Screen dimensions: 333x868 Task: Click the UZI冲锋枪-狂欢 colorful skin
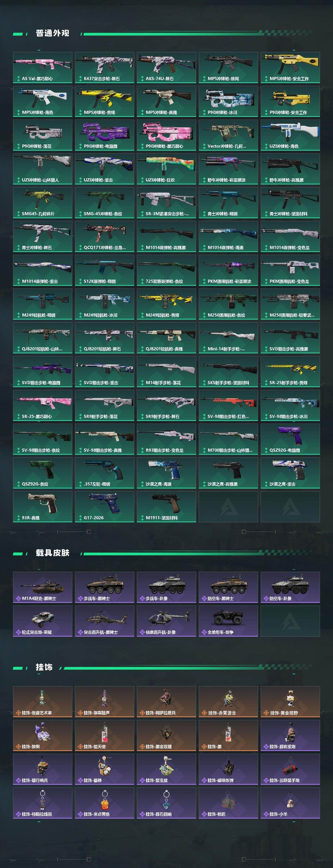(x=166, y=169)
